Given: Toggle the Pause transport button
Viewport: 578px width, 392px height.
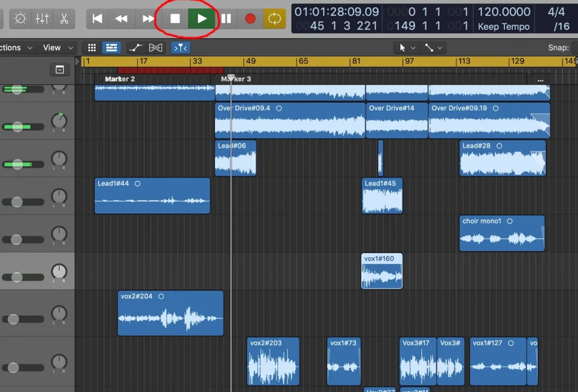Looking at the screenshot, I should coord(226,18).
